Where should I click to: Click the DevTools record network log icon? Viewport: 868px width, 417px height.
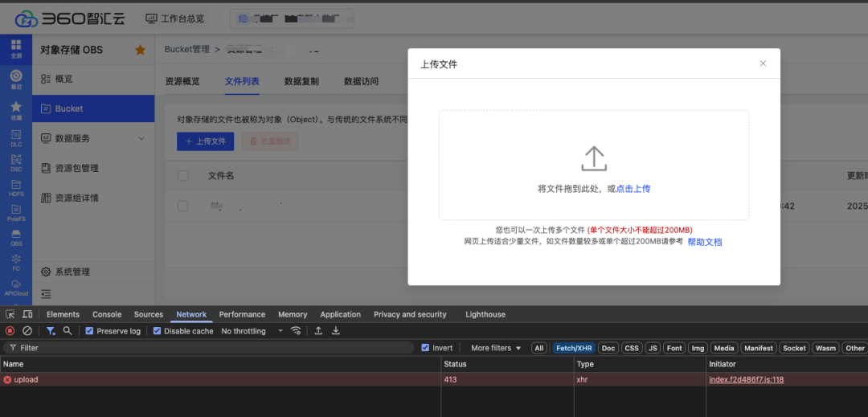(10, 331)
